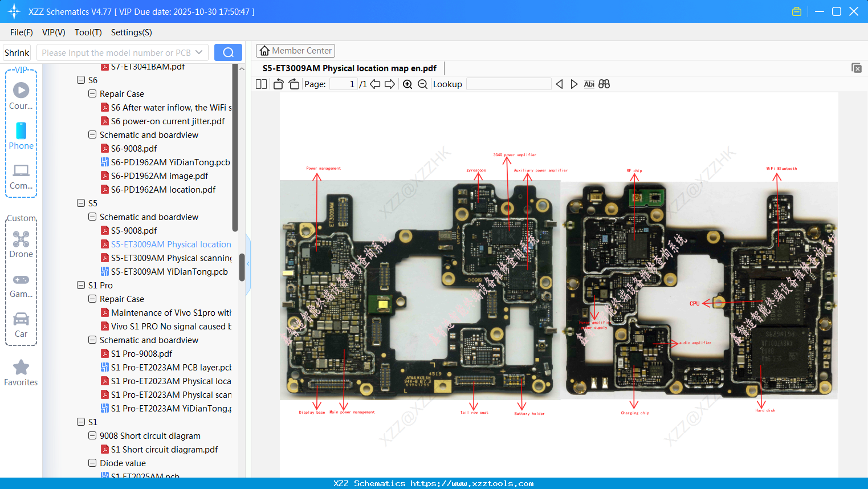Collapse the S5 tree node

coord(81,203)
